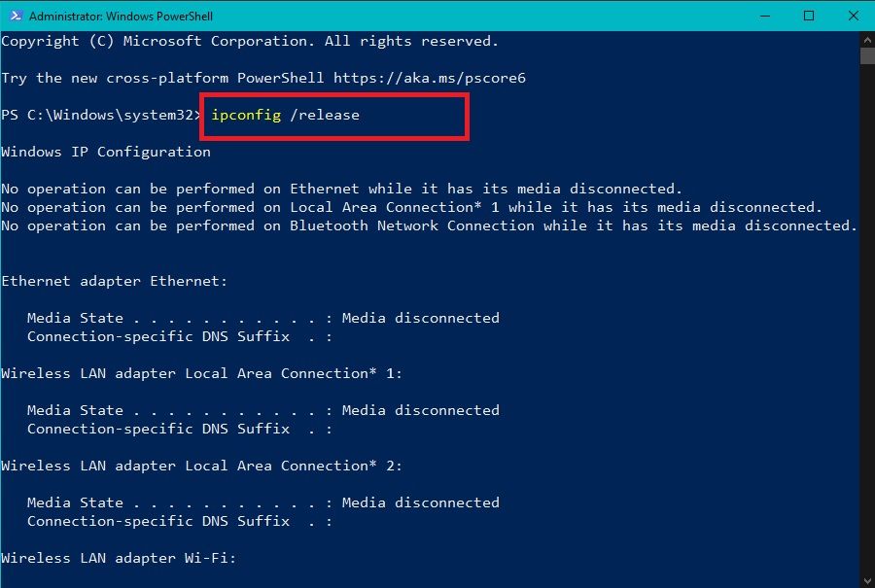Click the Windows IP Configuration heading
The width and height of the screenshot is (875, 588).
tap(107, 151)
